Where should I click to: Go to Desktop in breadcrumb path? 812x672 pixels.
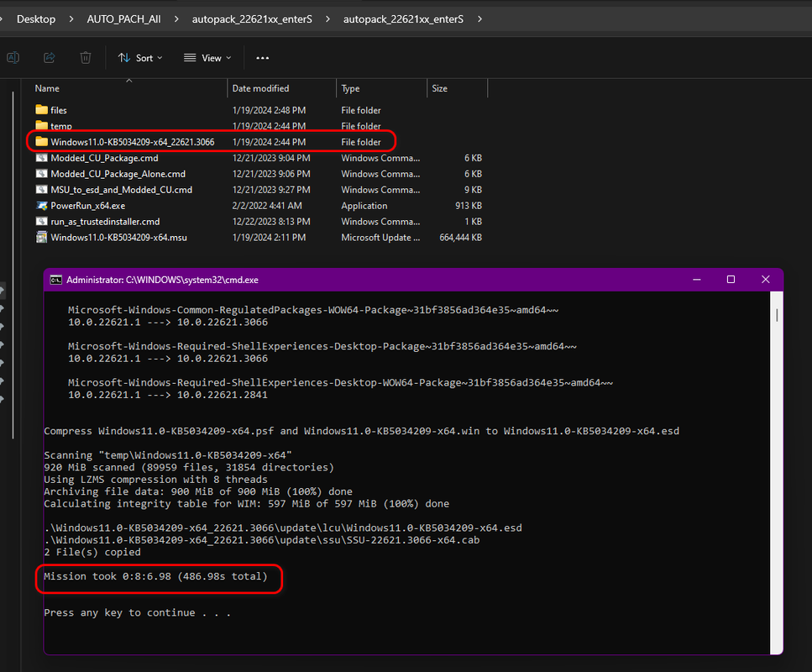(x=36, y=19)
